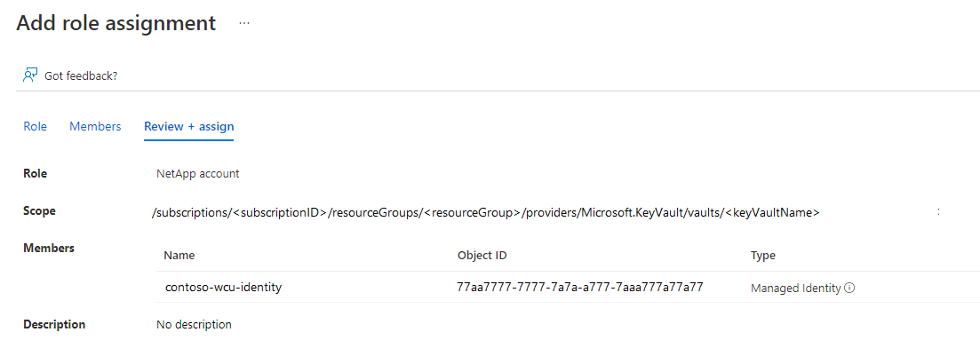Click the No description text

[194, 325]
